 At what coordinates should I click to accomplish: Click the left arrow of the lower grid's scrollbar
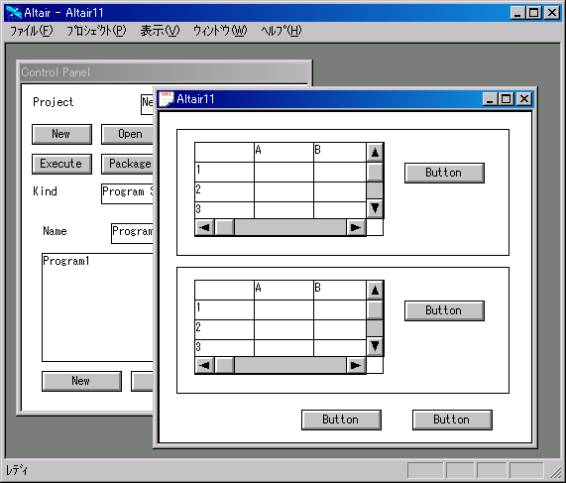(205, 365)
